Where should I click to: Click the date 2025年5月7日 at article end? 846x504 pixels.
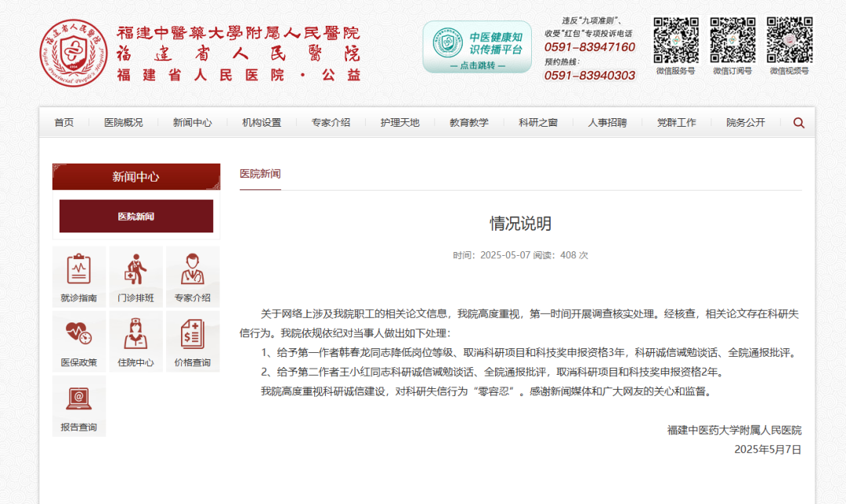pyautogui.click(x=768, y=449)
